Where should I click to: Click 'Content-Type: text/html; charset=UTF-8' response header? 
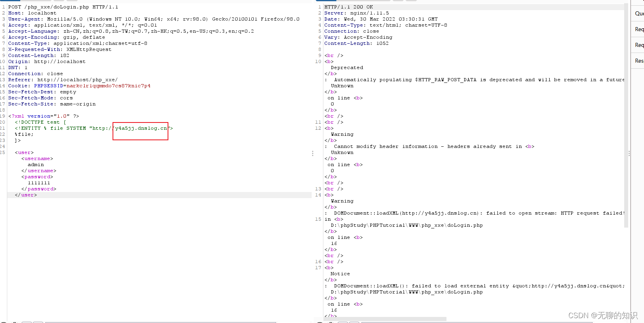[386, 25]
